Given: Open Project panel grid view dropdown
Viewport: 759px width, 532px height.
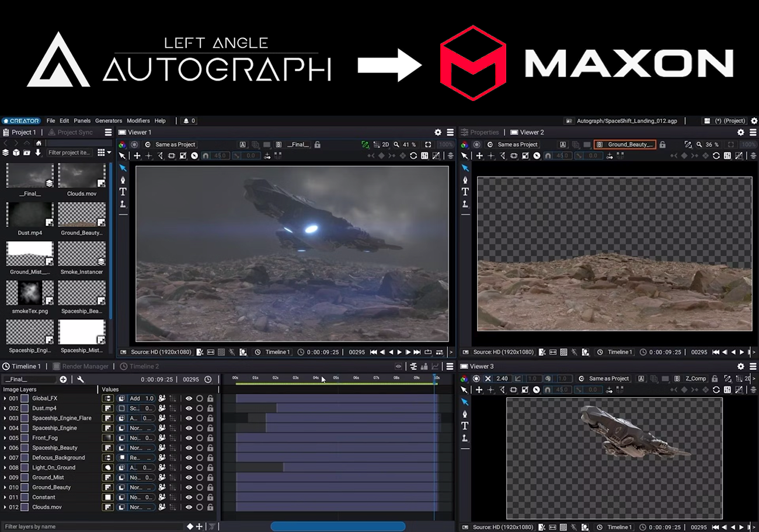Looking at the screenshot, I should tap(105, 152).
